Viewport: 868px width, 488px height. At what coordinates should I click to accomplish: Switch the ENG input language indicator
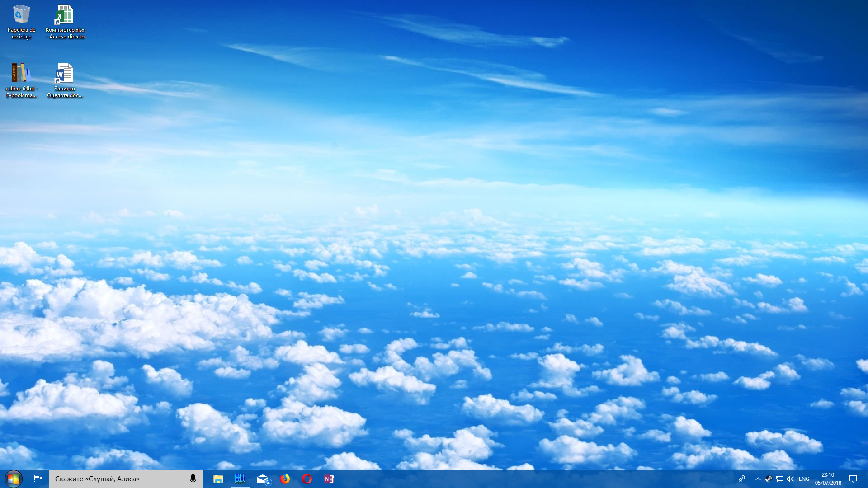pos(804,479)
